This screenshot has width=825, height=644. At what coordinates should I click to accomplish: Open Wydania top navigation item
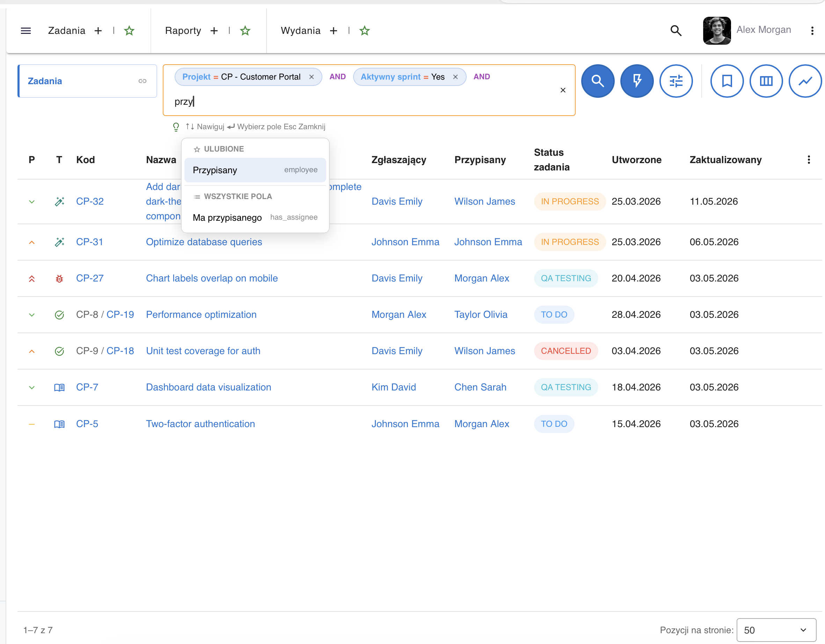coord(300,31)
